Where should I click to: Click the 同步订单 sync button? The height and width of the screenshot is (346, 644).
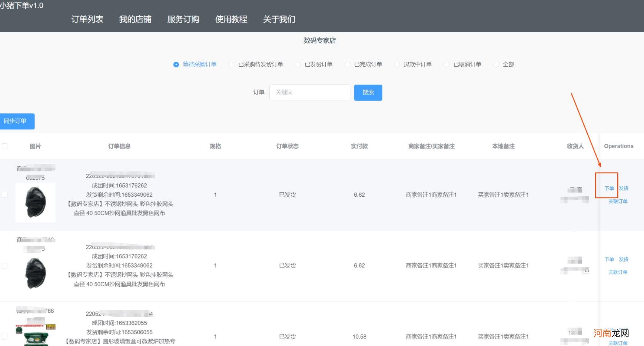pos(17,121)
